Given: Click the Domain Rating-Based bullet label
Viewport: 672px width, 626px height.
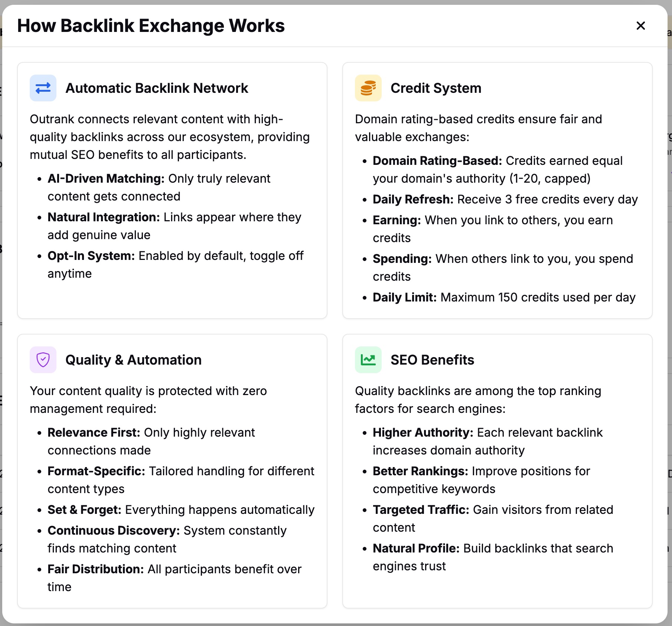Looking at the screenshot, I should 437,161.
